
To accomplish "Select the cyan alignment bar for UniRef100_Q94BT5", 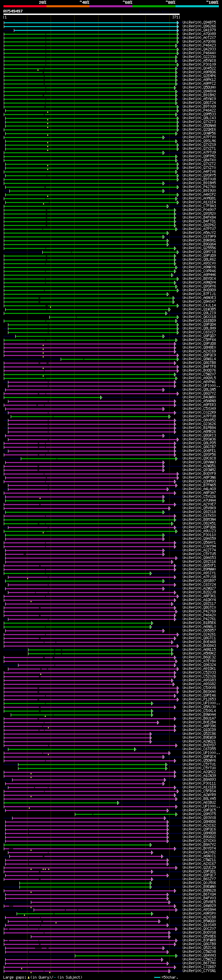I will coord(91,23).
